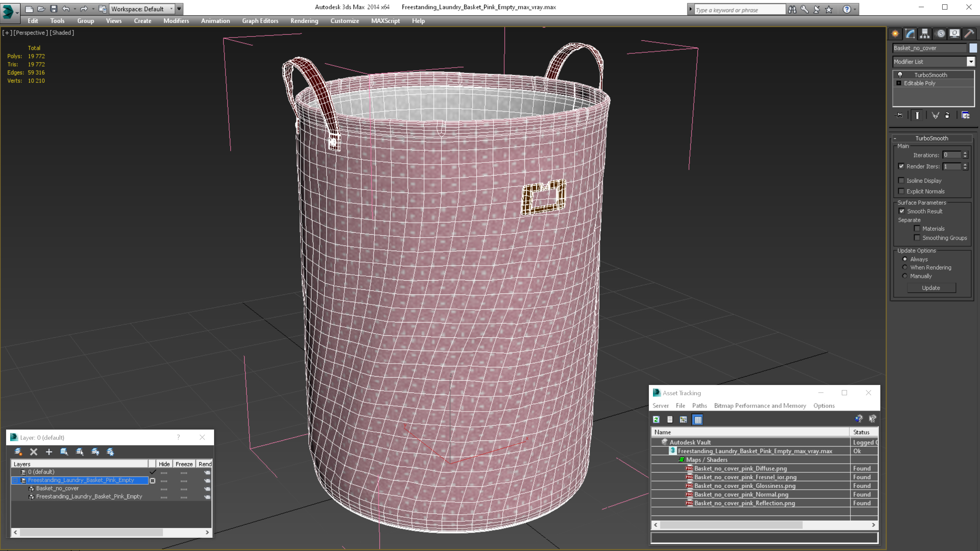Click the Perspective viewport label
The image size is (980, 551).
pyautogui.click(x=30, y=33)
